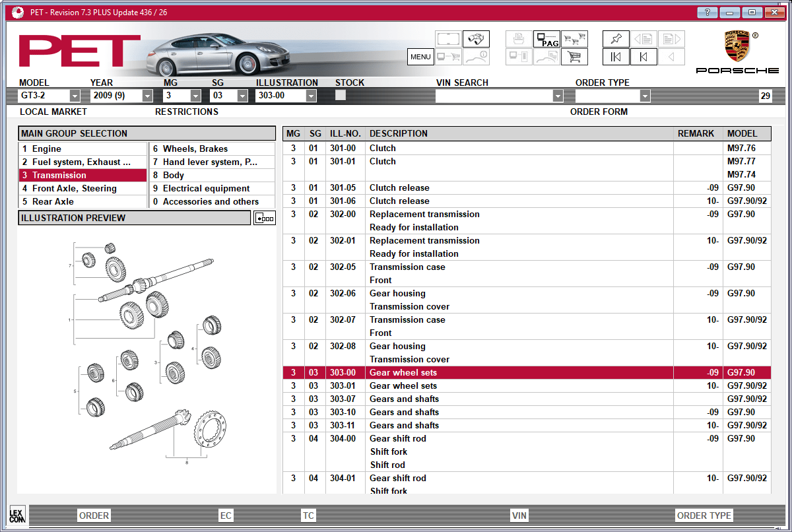Toggle illustration preview layout icon

click(x=265, y=218)
